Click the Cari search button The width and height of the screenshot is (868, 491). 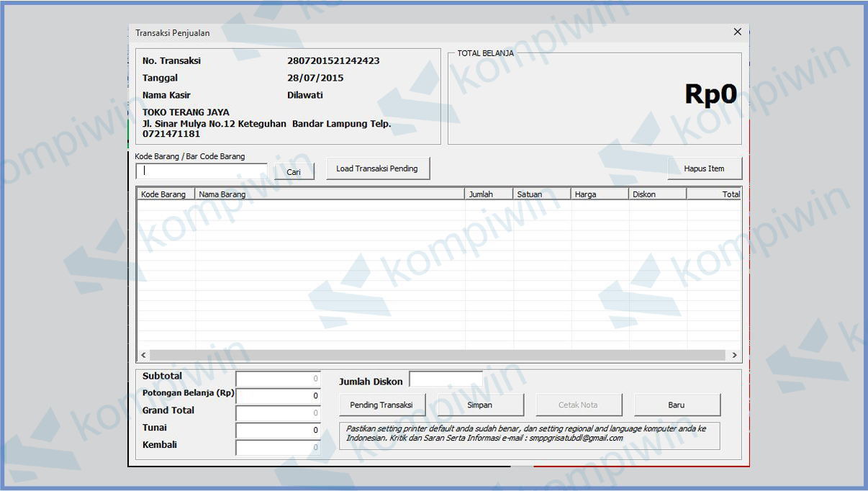[294, 172]
